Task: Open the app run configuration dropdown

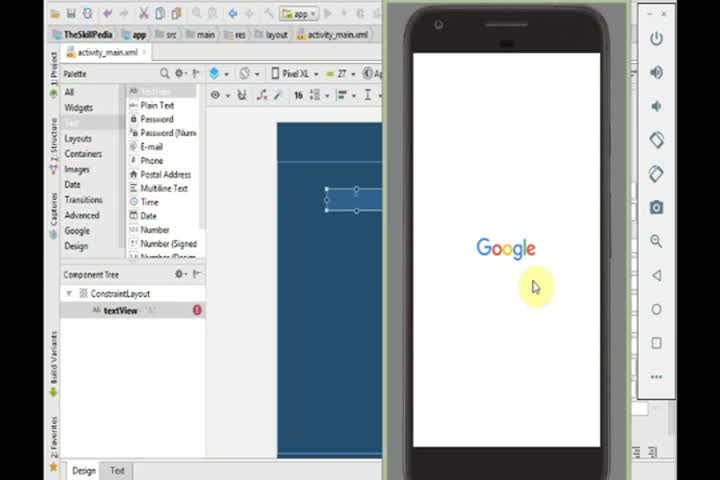Action: (x=299, y=14)
